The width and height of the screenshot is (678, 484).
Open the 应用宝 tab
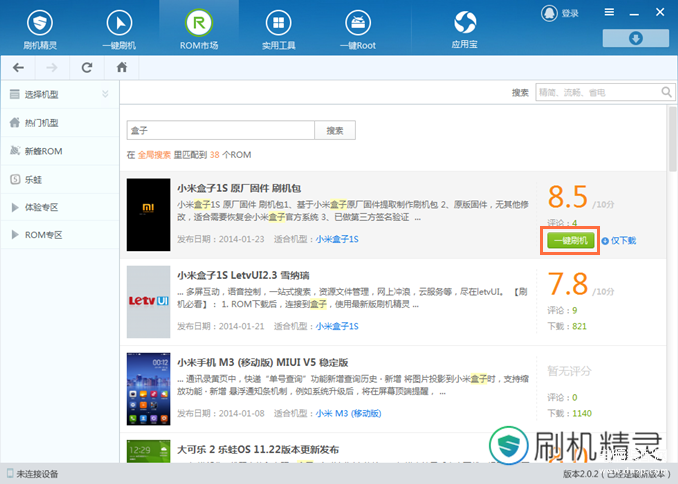click(x=465, y=29)
